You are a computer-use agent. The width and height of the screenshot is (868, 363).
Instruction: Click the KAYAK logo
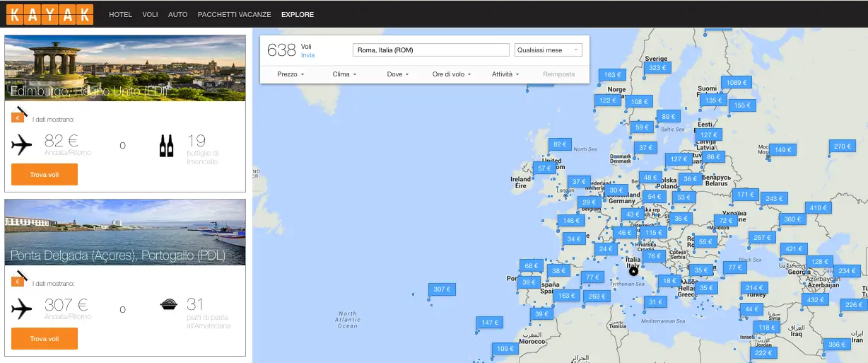[49, 14]
